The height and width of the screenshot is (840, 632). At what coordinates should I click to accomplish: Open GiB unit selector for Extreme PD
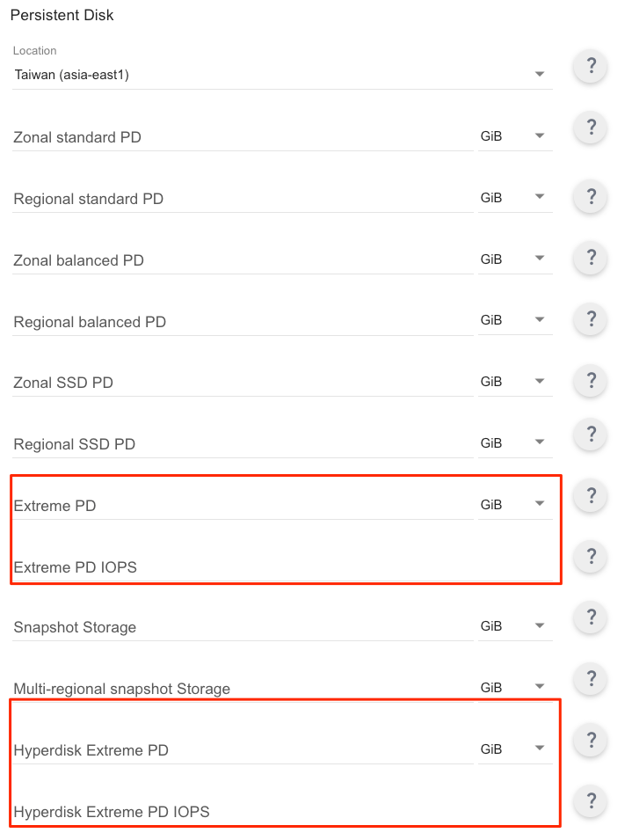click(515, 505)
